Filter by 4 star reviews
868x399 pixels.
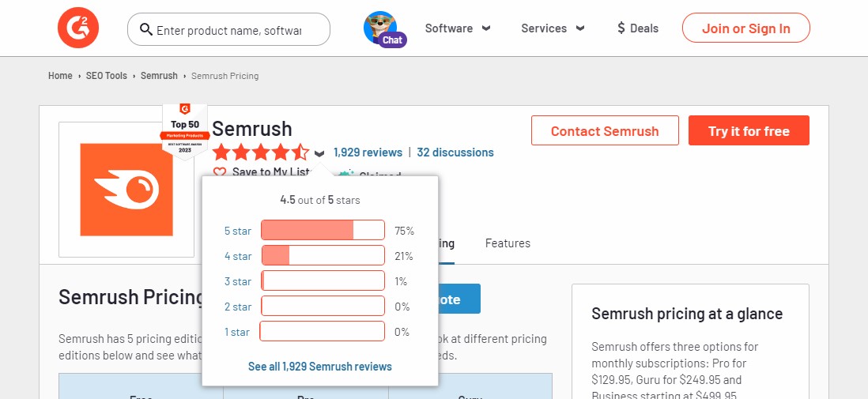(x=237, y=256)
